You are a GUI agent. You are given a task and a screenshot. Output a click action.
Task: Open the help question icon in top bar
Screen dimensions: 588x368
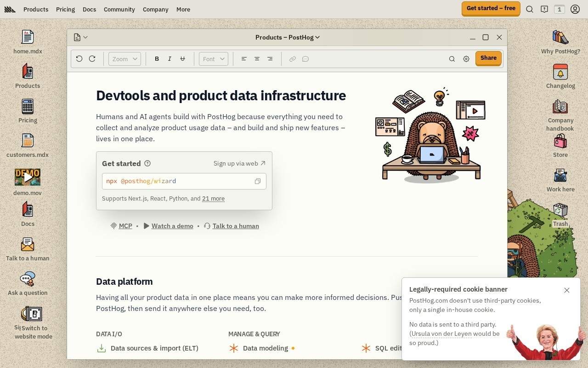(x=544, y=9)
